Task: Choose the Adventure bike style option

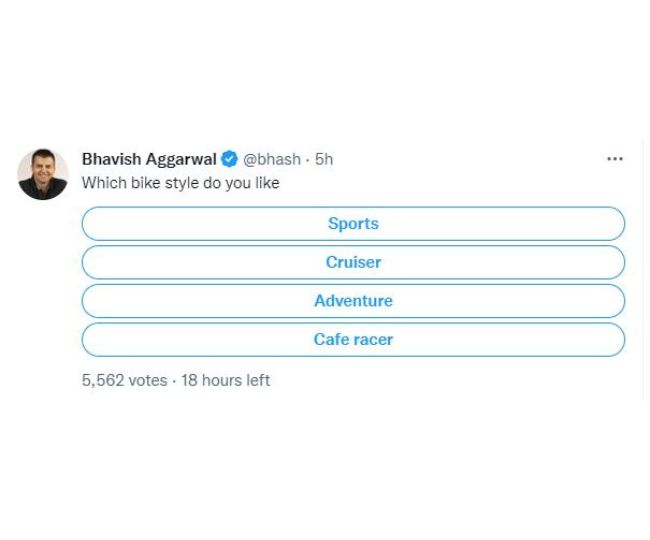Action: [353, 301]
